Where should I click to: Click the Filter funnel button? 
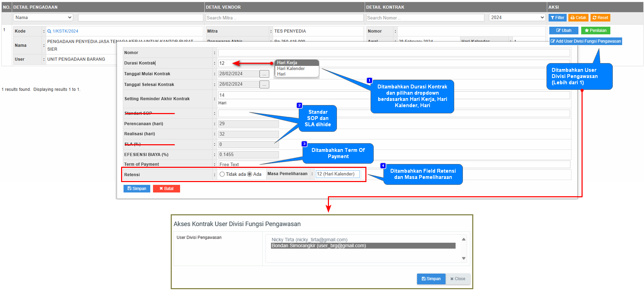tap(557, 18)
